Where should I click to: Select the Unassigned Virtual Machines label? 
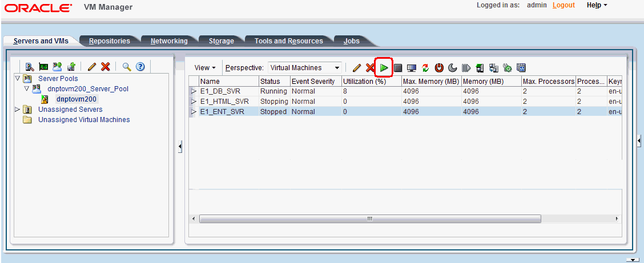[x=84, y=120]
